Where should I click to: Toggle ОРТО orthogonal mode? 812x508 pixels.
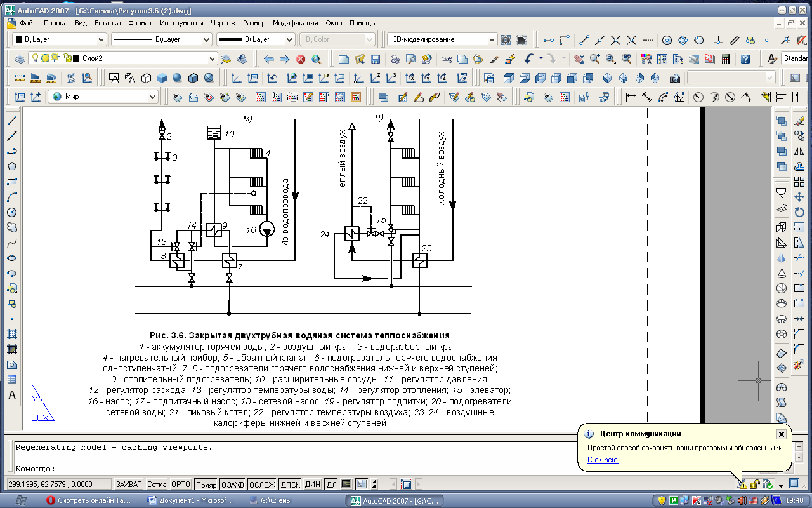181,485
